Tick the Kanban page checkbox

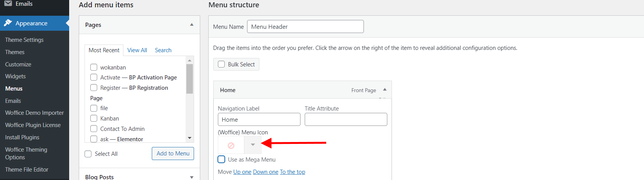[94, 118]
